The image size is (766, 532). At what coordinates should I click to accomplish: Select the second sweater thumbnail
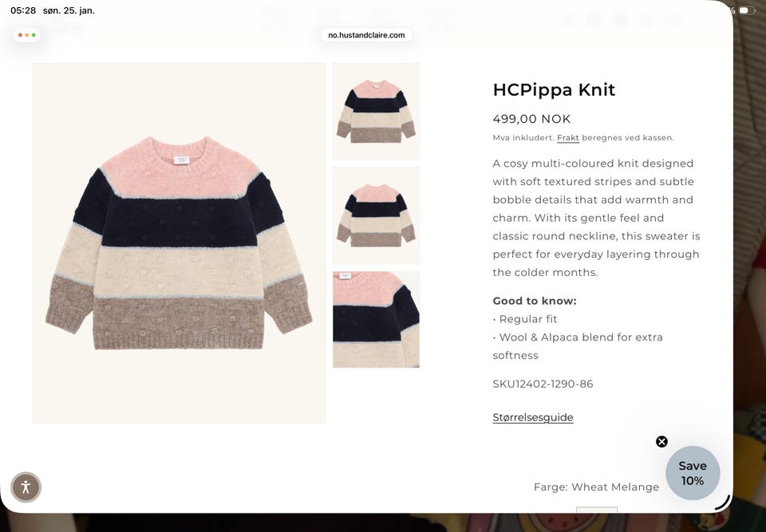[x=376, y=215]
